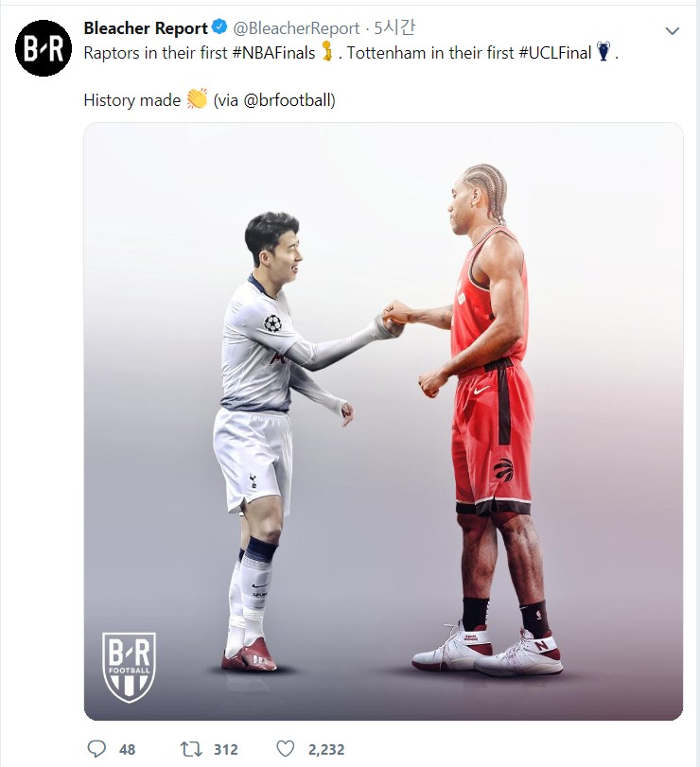Click the Champions League trophy emoji
The image size is (700, 767).
click(x=604, y=52)
